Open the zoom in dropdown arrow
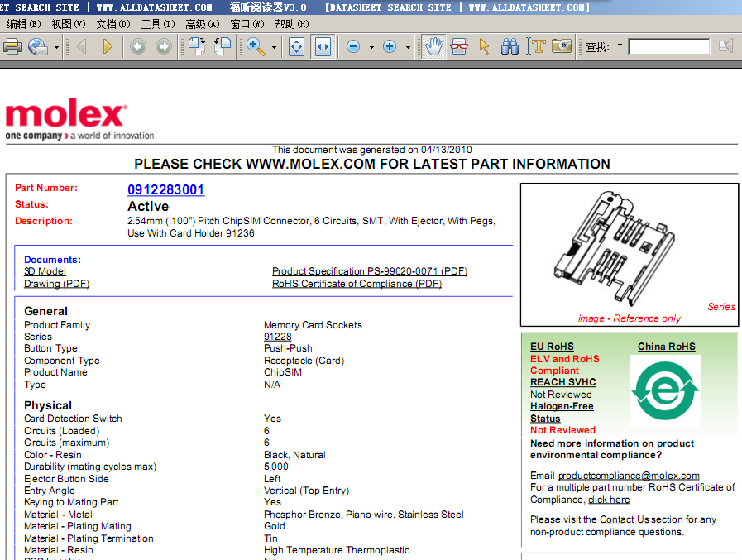The height and width of the screenshot is (560, 742). (x=408, y=47)
